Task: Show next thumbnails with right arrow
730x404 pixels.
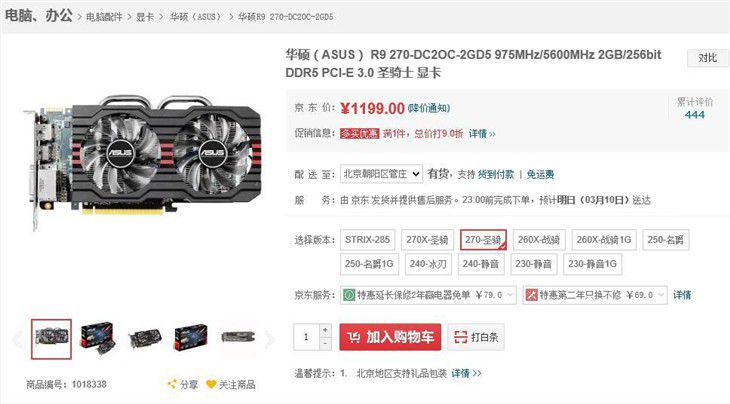Action: pos(270,339)
